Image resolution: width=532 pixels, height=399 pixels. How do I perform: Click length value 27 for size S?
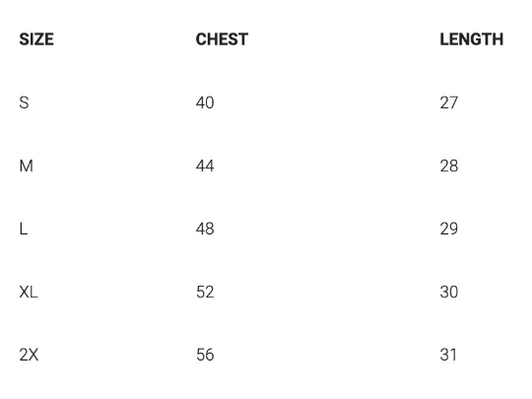[x=449, y=102]
